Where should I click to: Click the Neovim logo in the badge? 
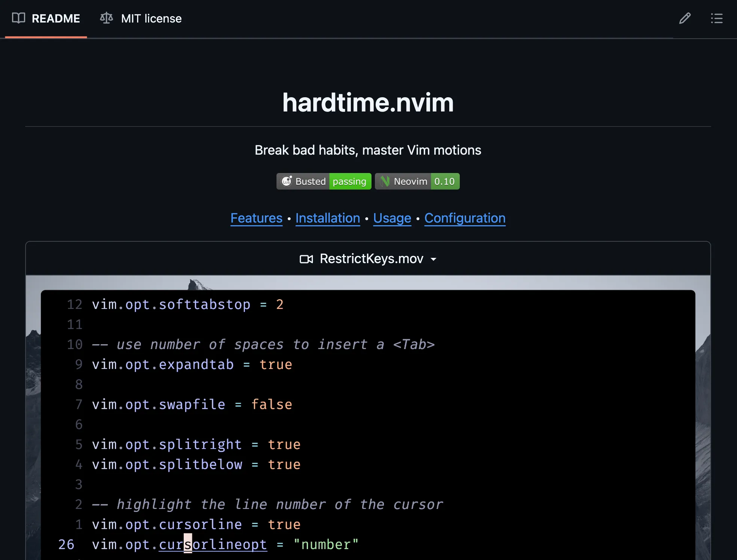pos(385,181)
